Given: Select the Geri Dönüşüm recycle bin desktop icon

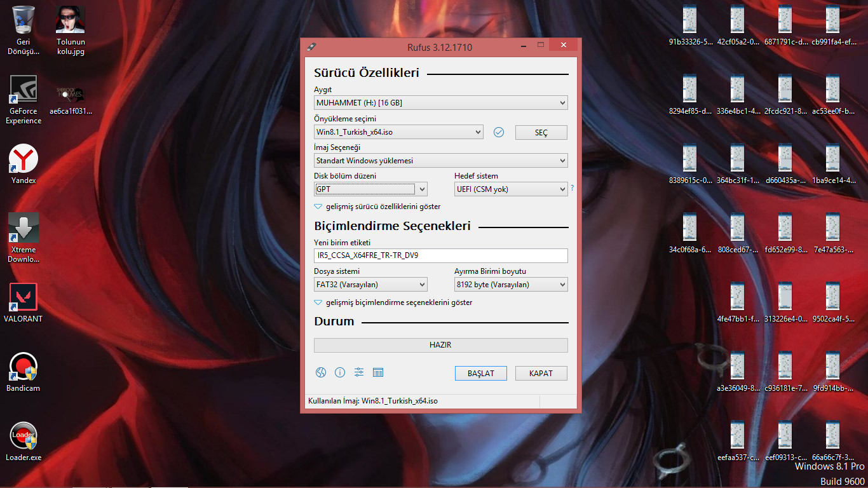Looking at the screenshot, I should [24, 30].
